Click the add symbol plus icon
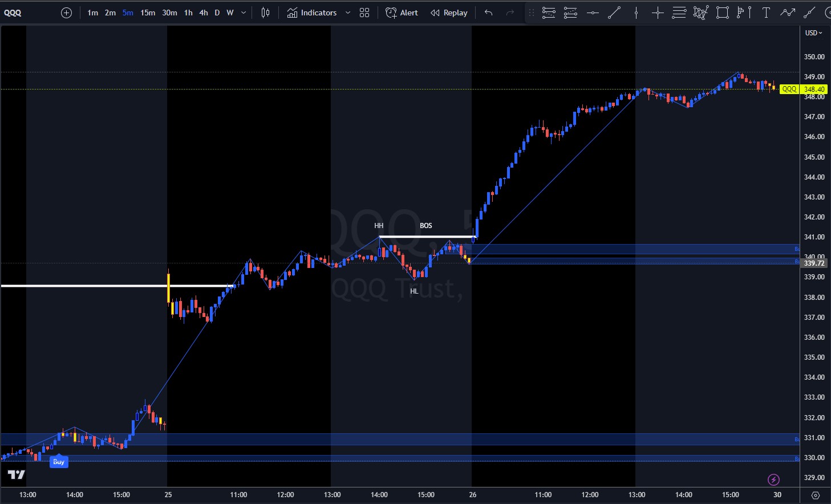This screenshot has width=831, height=504. point(67,13)
